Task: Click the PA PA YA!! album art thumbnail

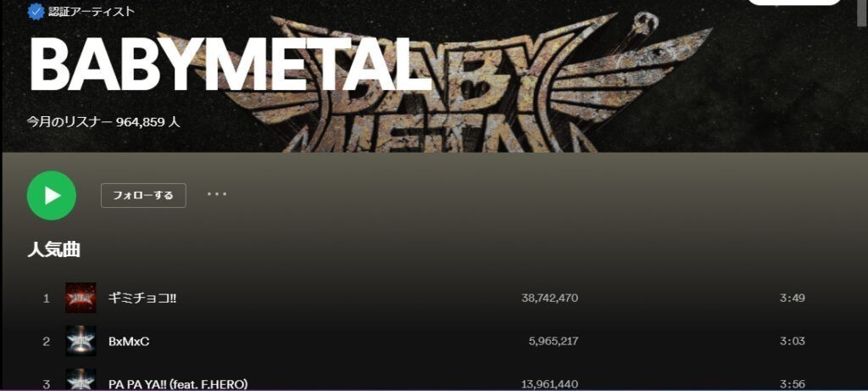Action: 81,380
